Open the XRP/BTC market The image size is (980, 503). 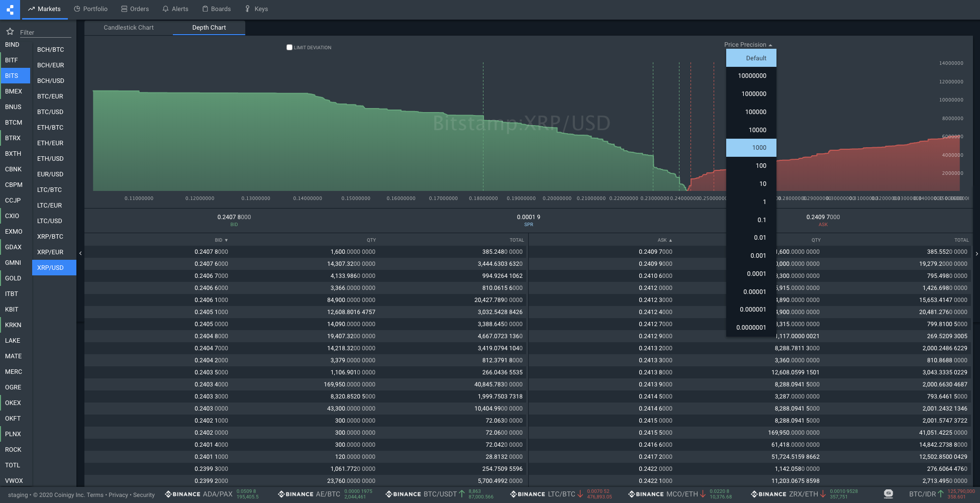pos(54,237)
